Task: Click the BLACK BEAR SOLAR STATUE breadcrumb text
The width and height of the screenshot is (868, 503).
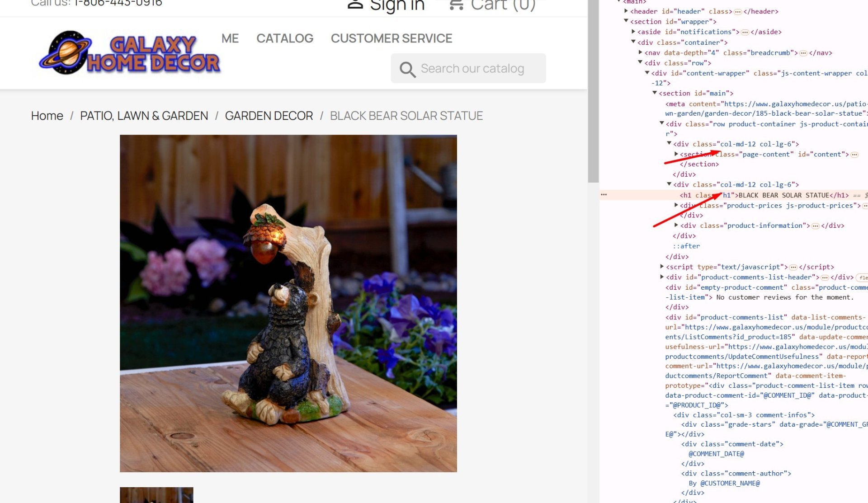Action: pyautogui.click(x=406, y=116)
